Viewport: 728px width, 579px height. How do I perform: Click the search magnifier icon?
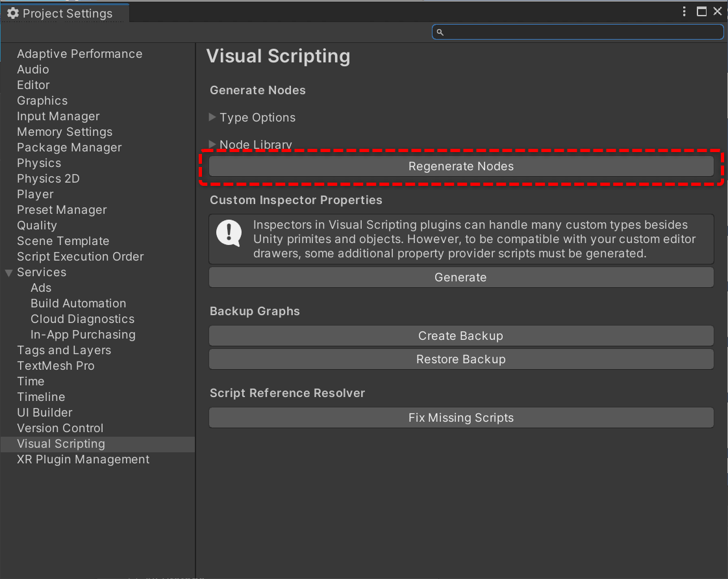[440, 32]
